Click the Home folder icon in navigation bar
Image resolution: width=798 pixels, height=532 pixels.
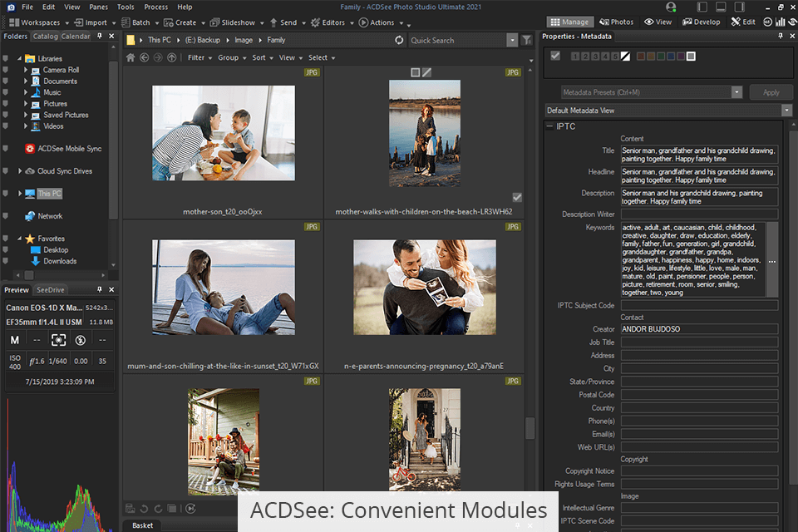point(131,57)
